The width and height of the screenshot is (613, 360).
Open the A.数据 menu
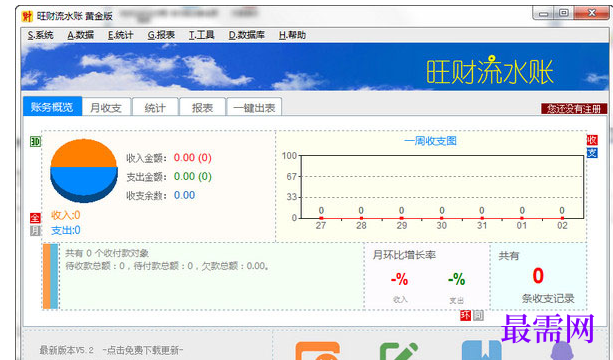click(x=81, y=35)
